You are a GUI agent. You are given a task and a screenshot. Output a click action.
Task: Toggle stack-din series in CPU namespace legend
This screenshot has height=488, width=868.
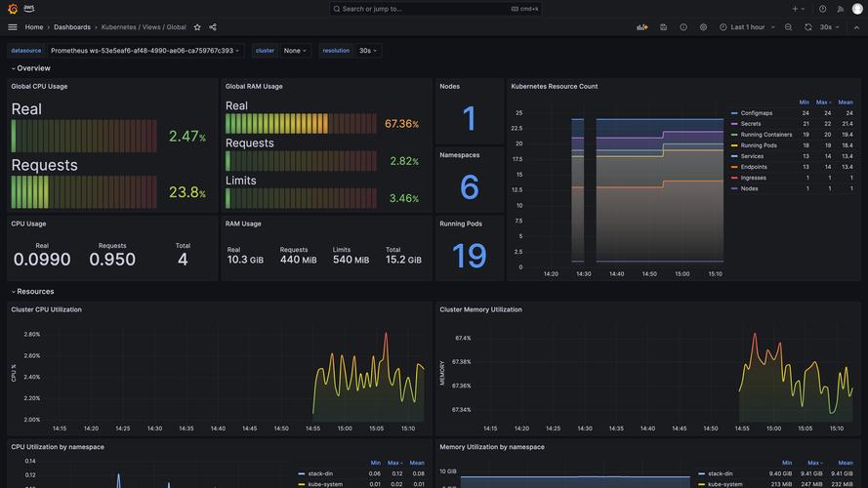click(320, 473)
